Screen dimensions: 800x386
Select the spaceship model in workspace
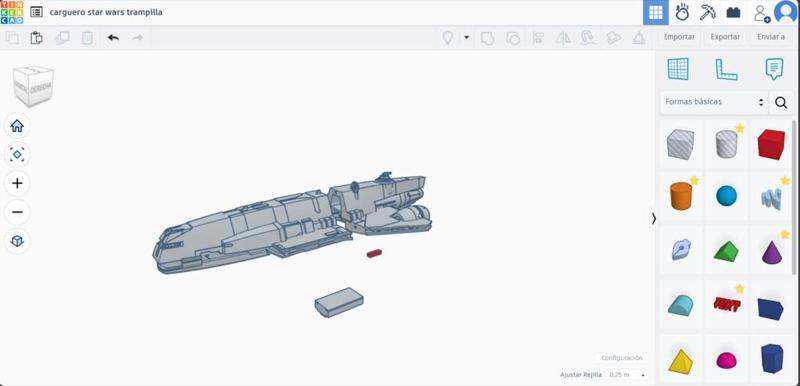292,223
